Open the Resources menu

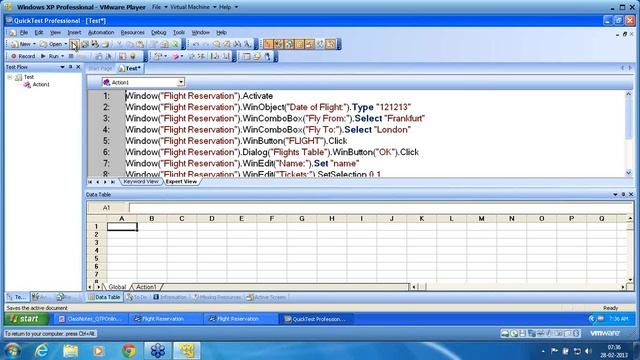point(133,32)
